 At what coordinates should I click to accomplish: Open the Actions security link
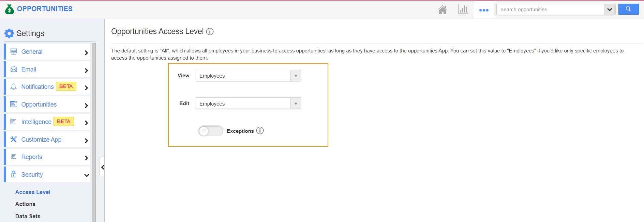point(25,204)
